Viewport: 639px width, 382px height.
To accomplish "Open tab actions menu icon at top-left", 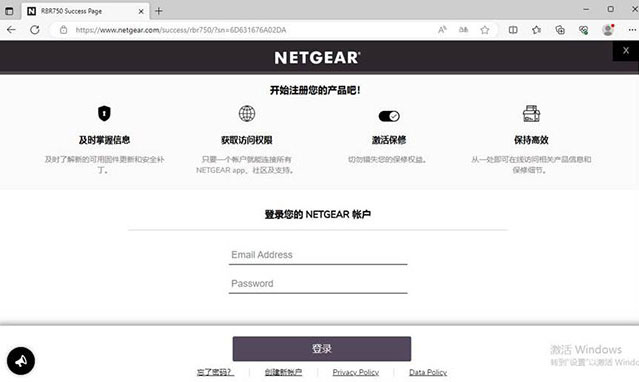I will coord(9,11).
